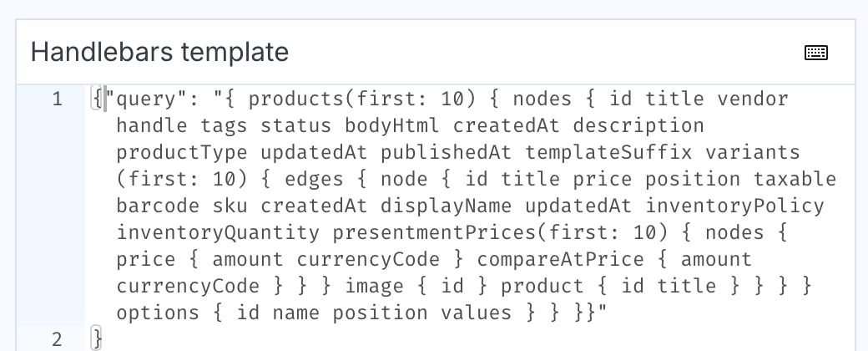Place cursor on the word "query"

tap(145, 99)
